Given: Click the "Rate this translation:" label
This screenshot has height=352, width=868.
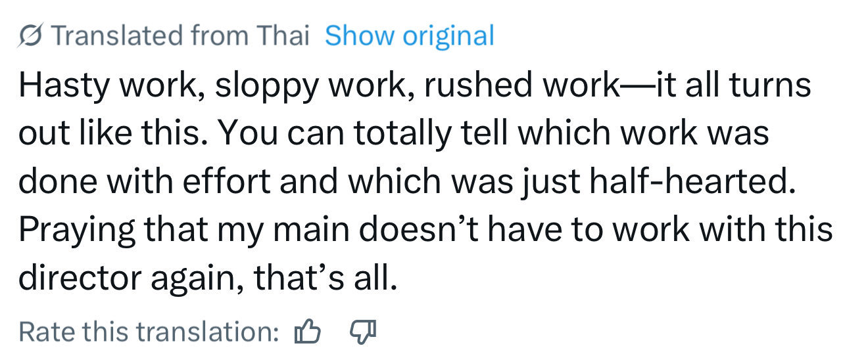Looking at the screenshot, I should coord(149,332).
